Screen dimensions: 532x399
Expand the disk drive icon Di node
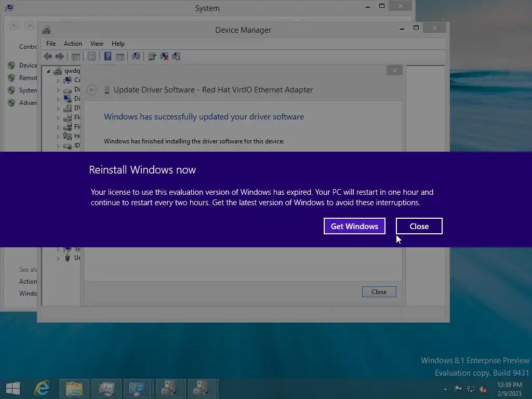pyautogui.click(x=58, y=90)
